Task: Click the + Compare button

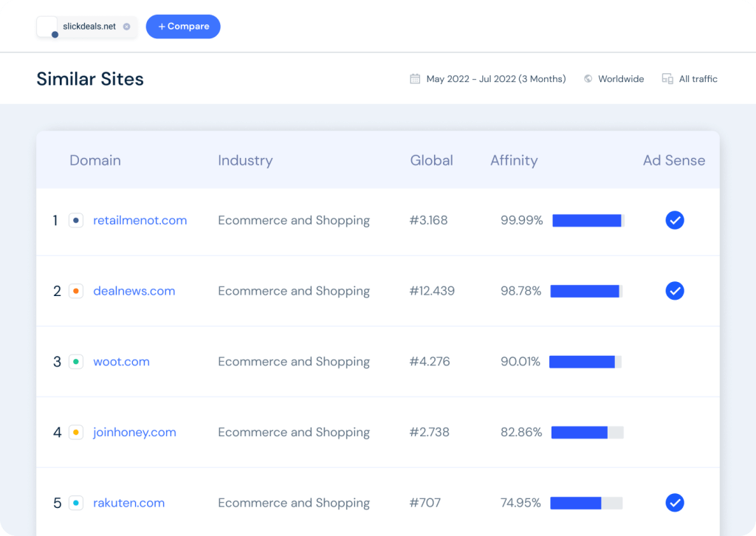Action: tap(183, 27)
